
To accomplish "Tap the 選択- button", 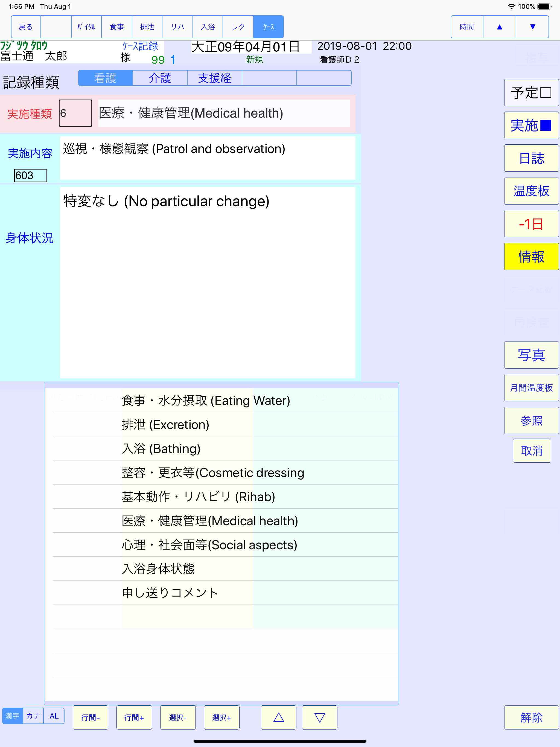I will pos(178,717).
